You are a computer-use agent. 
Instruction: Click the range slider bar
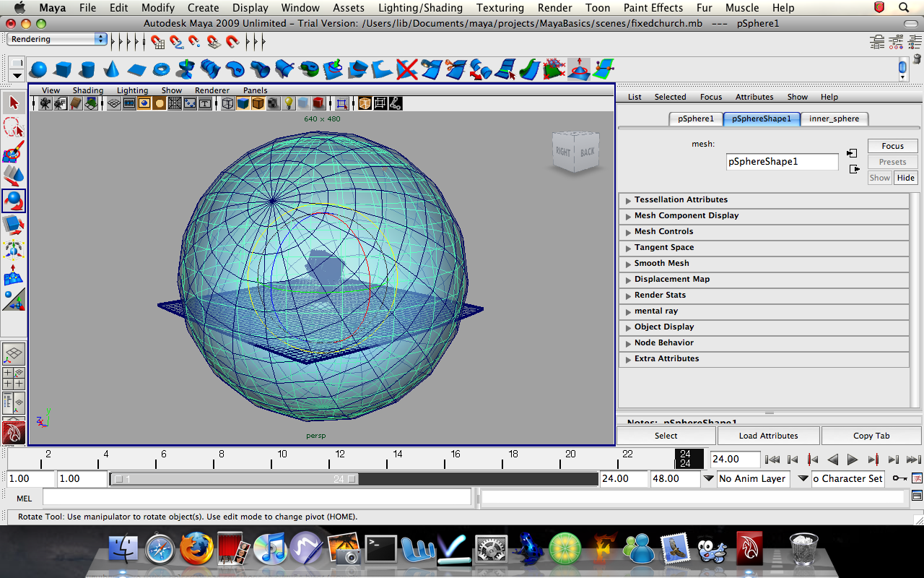pos(235,478)
